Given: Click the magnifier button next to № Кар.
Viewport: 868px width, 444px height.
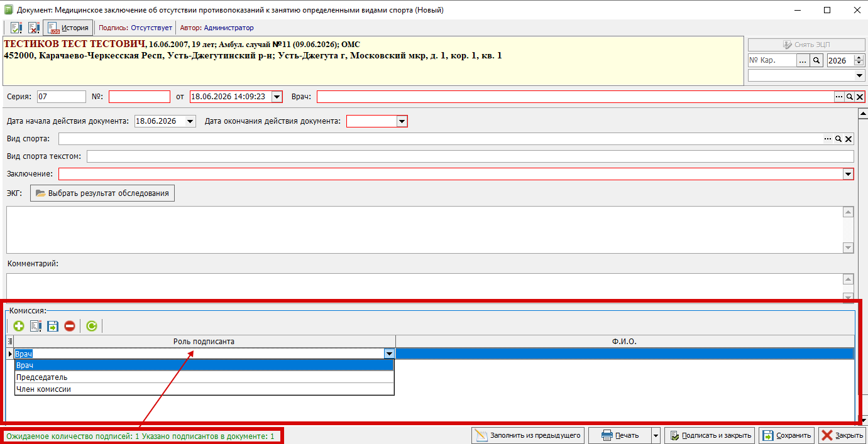Looking at the screenshot, I should click(x=816, y=60).
